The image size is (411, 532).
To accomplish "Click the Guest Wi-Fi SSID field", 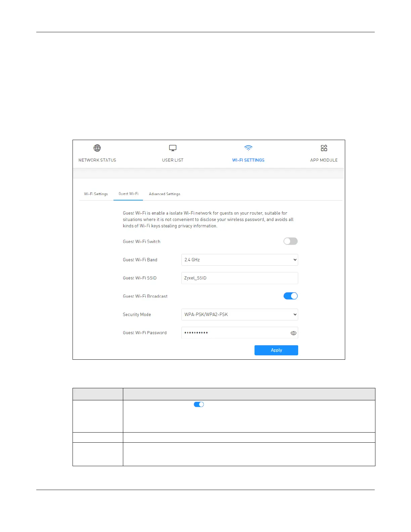I will click(239, 278).
